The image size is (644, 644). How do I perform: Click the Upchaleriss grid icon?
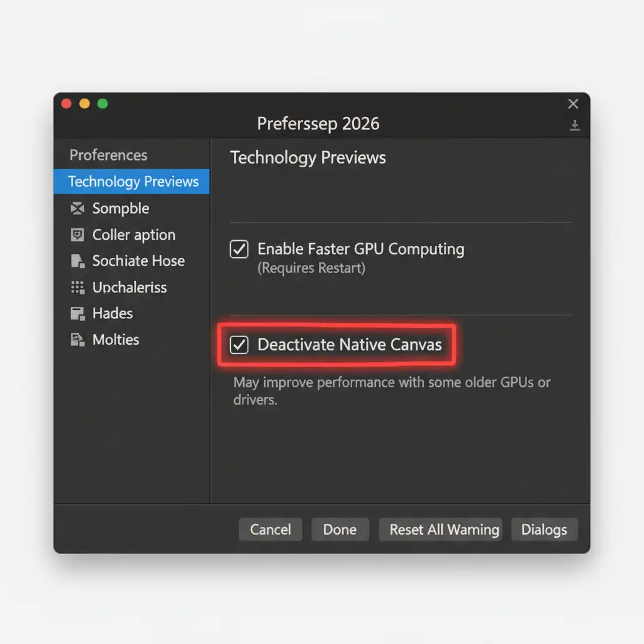[77, 287]
